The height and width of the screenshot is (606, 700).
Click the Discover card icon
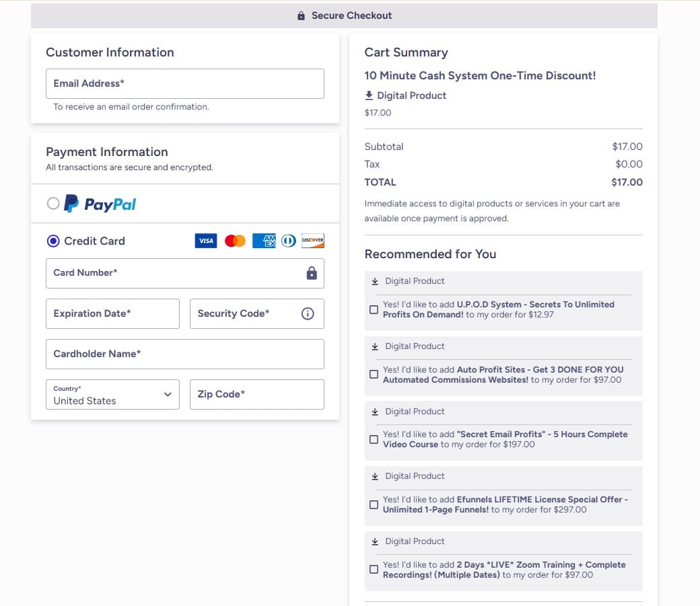[313, 240]
